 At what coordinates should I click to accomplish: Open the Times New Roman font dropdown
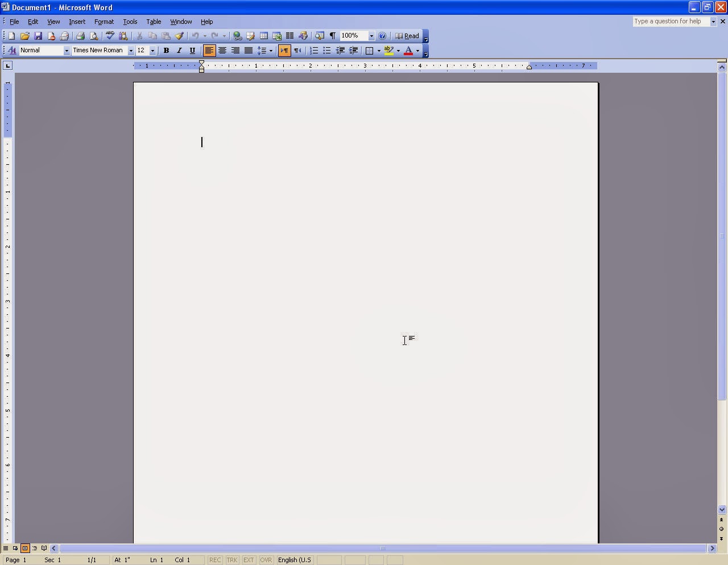[x=131, y=50]
